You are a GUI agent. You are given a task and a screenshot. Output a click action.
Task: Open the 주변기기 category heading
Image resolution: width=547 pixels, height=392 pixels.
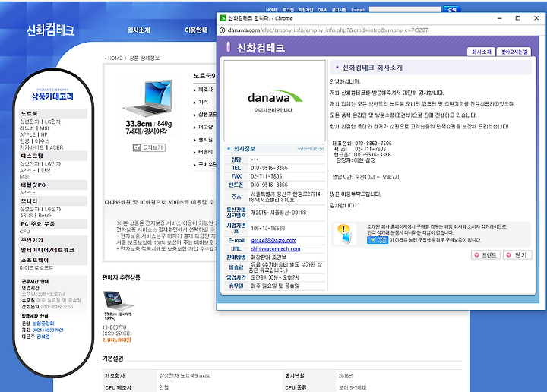(x=32, y=240)
